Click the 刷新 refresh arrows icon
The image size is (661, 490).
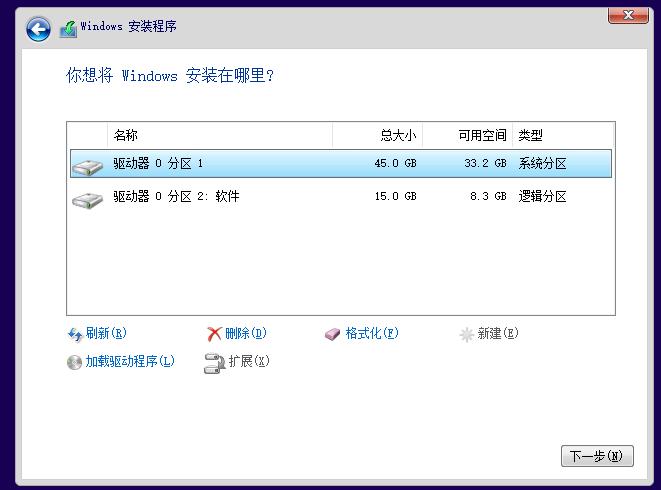coord(75,334)
